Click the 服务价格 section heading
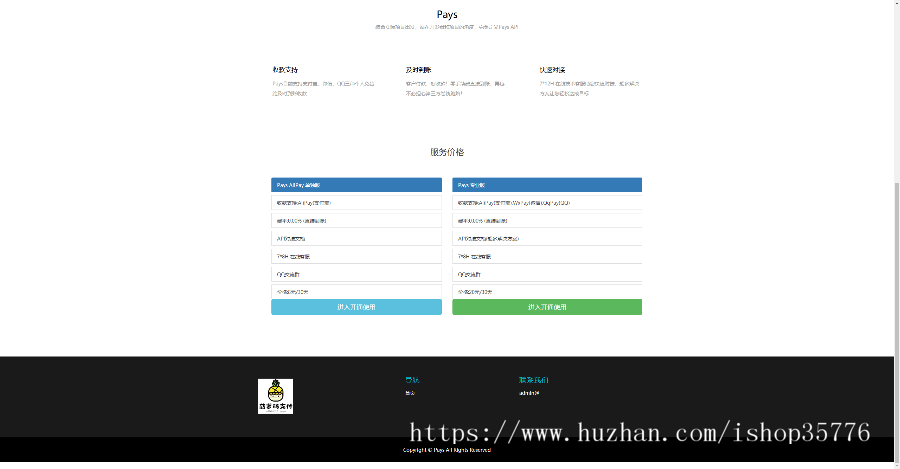 [x=447, y=152]
